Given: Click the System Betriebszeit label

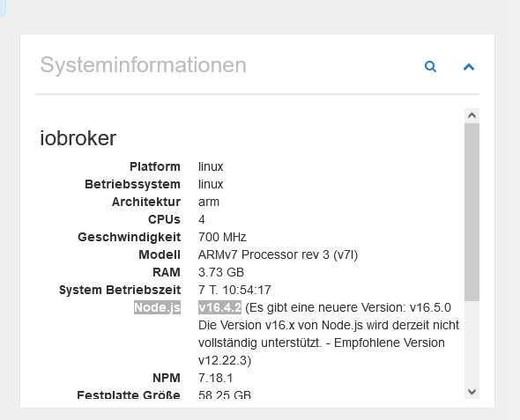Looking at the screenshot, I should coord(120,290).
